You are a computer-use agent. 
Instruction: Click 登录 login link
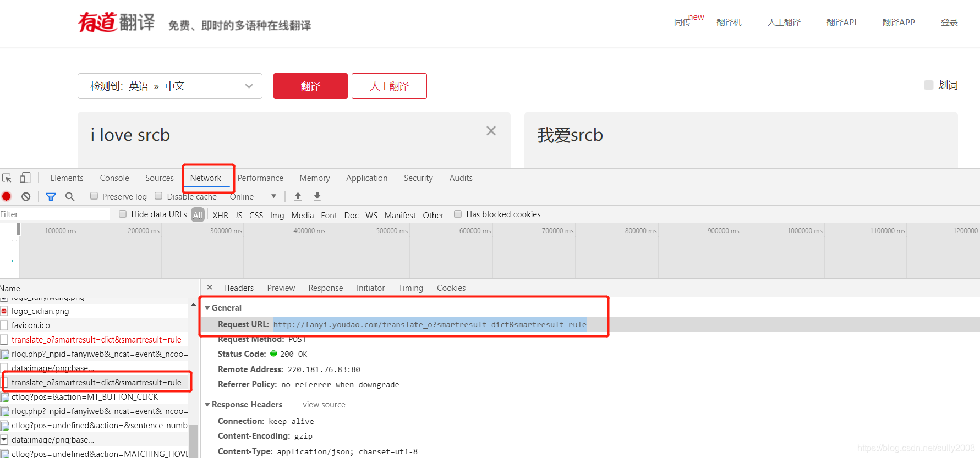pyautogui.click(x=949, y=23)
